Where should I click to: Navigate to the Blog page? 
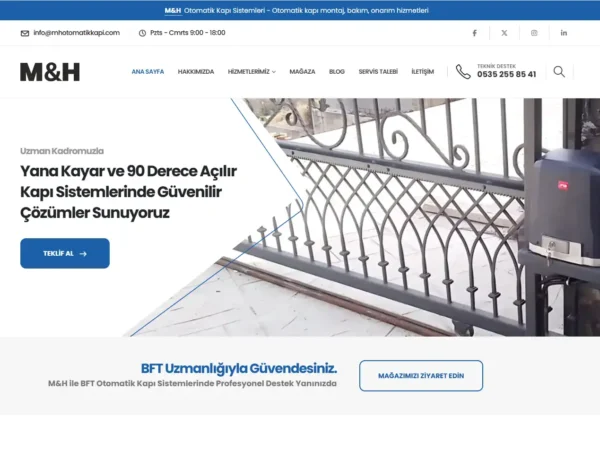point(337,72)
